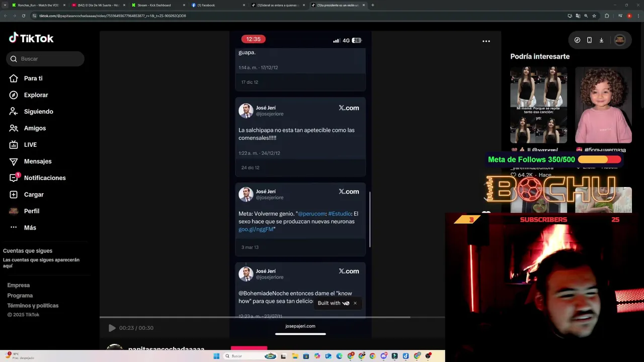Open the Programa footer link
This screenshot has height=362, width=644.
pos(20,296)
